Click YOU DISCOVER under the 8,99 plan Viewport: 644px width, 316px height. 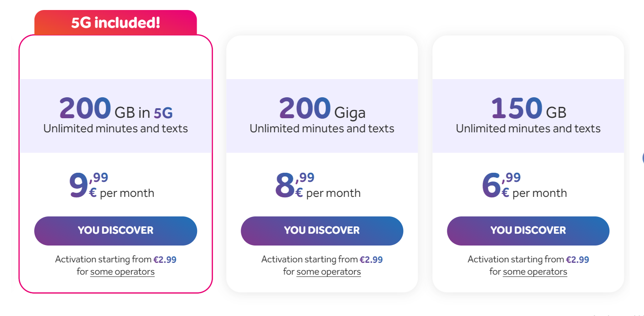322,231
